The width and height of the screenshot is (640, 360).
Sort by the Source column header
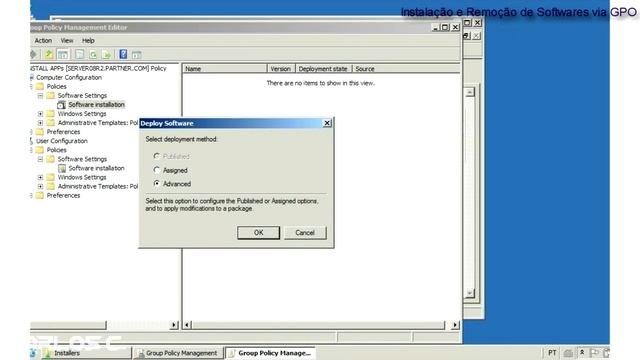(x=406, y=69)
